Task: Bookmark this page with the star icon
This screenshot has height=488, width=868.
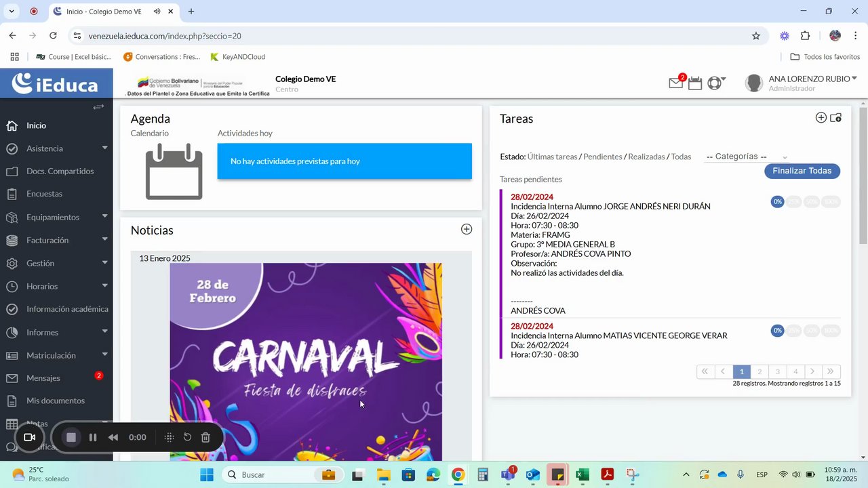Action: pos(756,36)
